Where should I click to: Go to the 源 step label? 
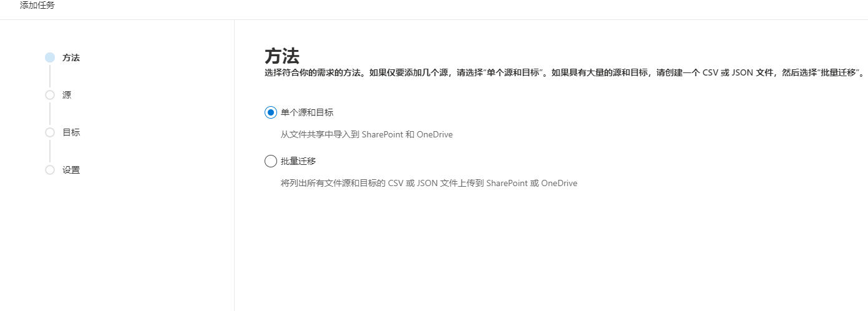(x=67, y=95)
